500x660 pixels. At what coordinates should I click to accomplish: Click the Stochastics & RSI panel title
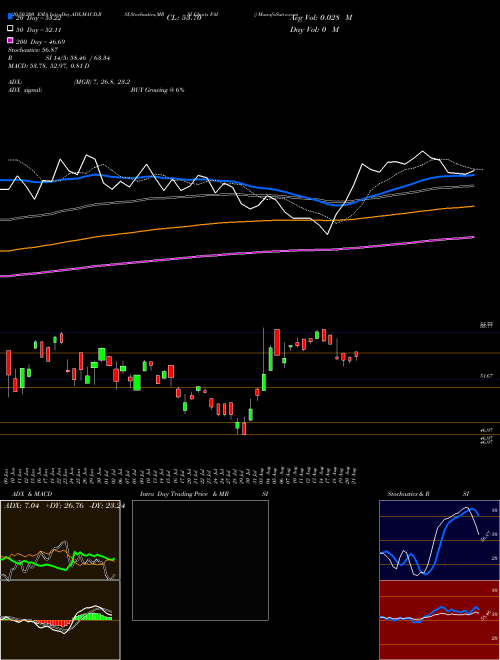tap(408, 494)
